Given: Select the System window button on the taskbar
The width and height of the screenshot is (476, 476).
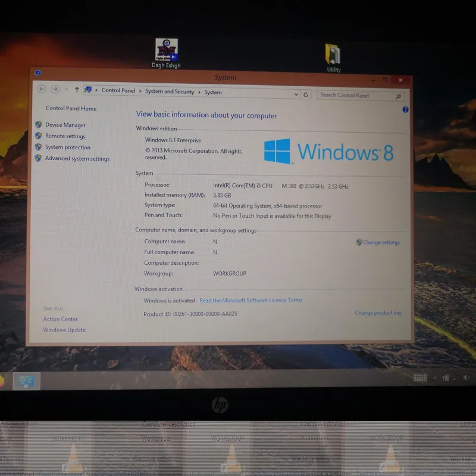Looking at the screenshot, I should click(x=26, y=381).
